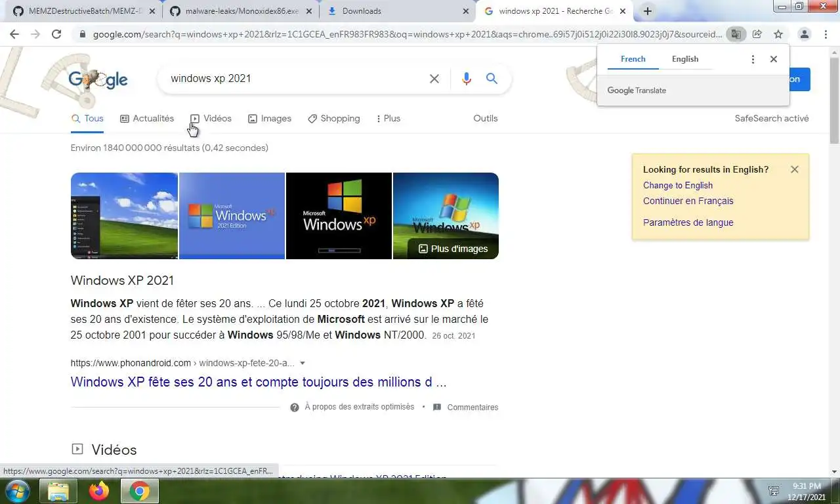Click the result count text Environ 1 840 000 000
Screen dimensions: 840x504
(169, 148)
